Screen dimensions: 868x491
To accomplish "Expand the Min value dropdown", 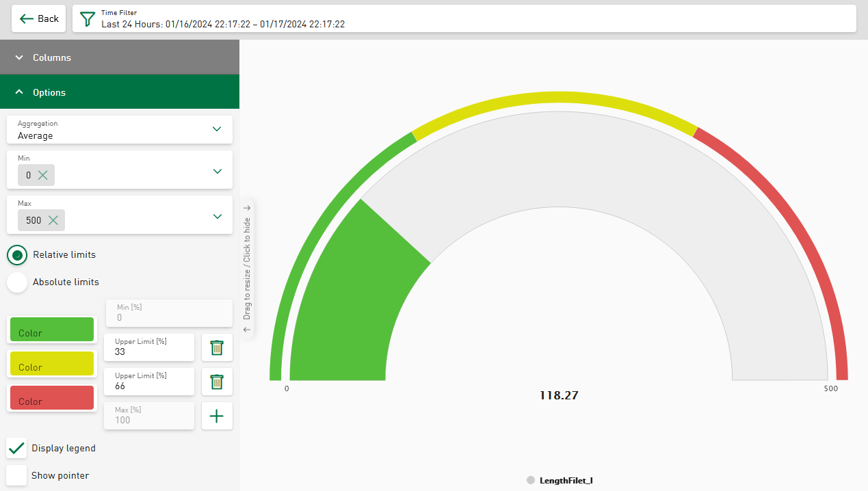I will [217, 171].
